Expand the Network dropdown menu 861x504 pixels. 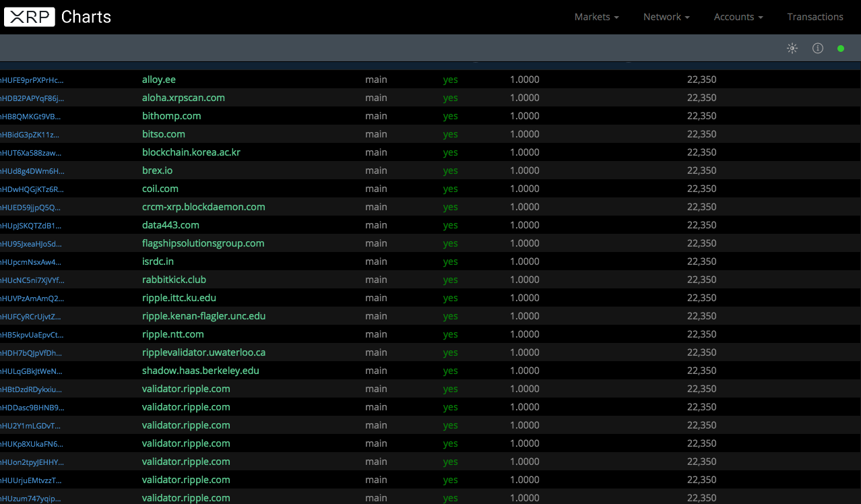click(x=666, y=17)
